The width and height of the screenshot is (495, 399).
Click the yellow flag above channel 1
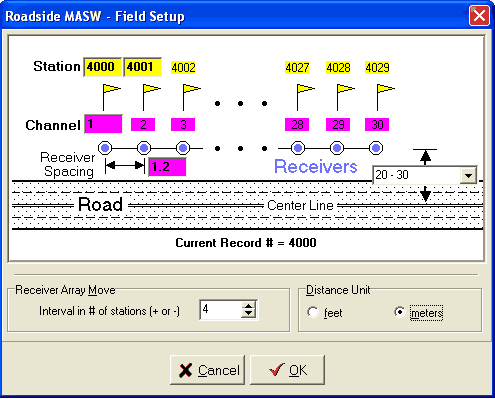pos(111,97)
